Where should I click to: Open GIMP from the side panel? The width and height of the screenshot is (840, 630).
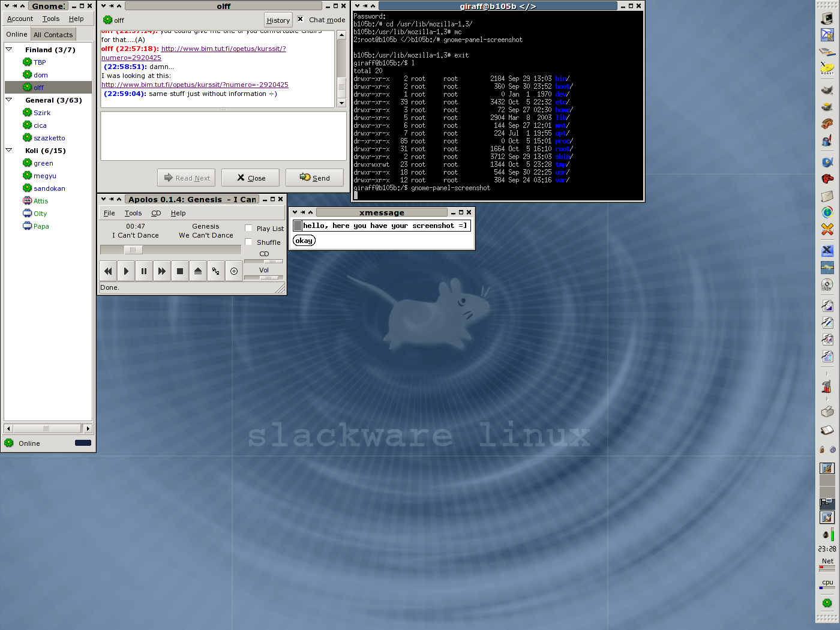click(827, 90)
